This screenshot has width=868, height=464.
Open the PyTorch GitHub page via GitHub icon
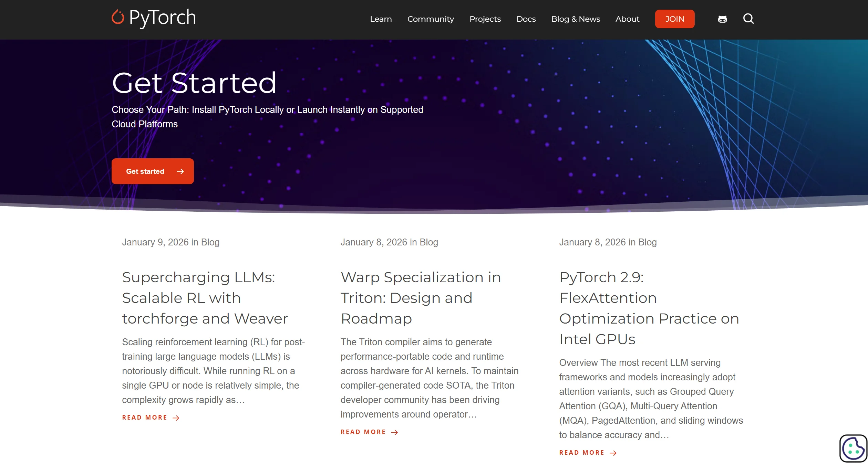pos(723,19)
